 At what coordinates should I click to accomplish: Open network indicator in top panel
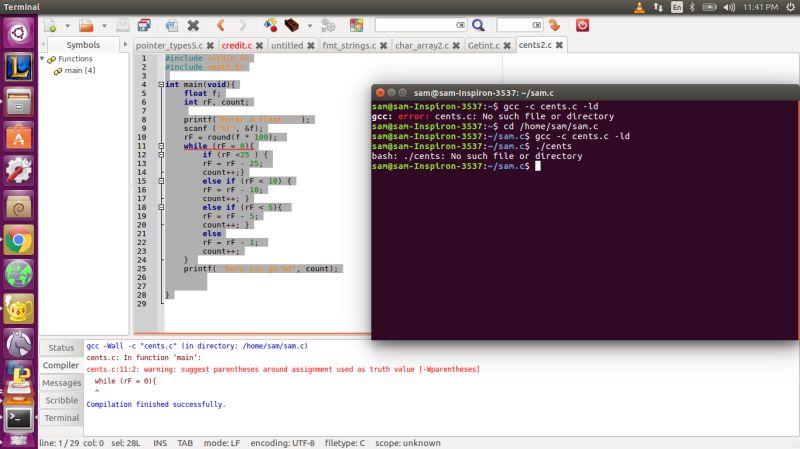(658, 7)
